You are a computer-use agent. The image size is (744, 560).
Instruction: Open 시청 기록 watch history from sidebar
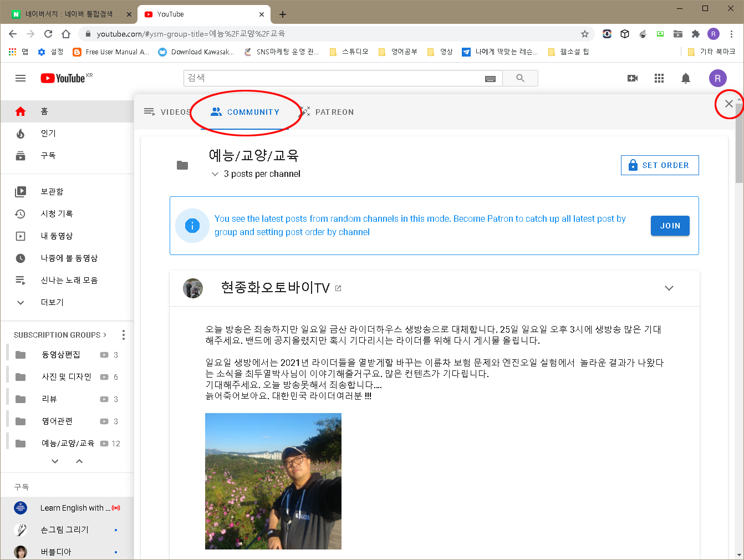click(x=21, y=213)
